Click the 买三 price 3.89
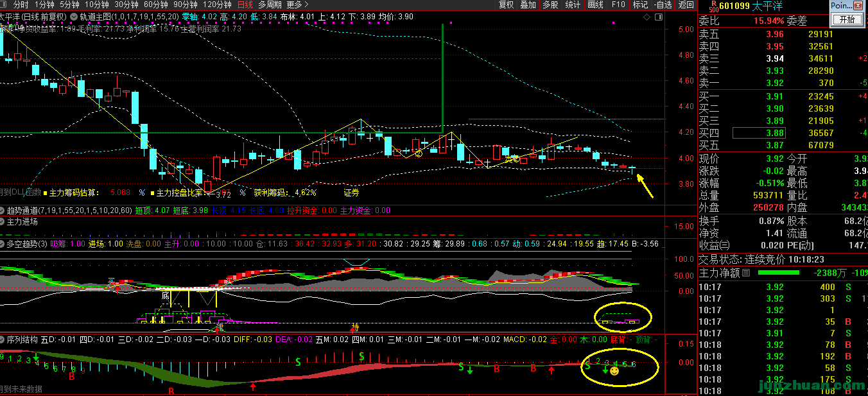The width and height of the screenshot is (868, 396). (x=775, y=121)
